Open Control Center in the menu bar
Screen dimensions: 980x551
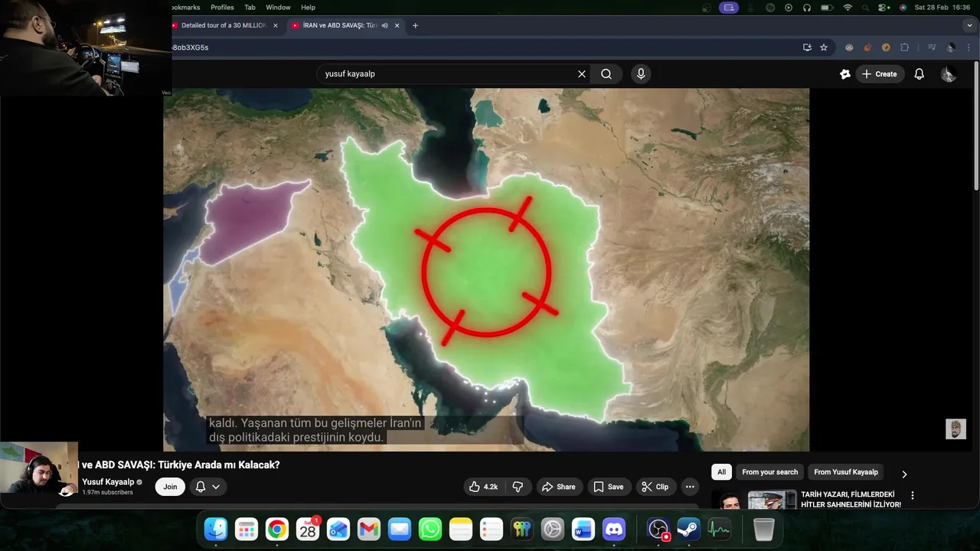tap(884, 8)
